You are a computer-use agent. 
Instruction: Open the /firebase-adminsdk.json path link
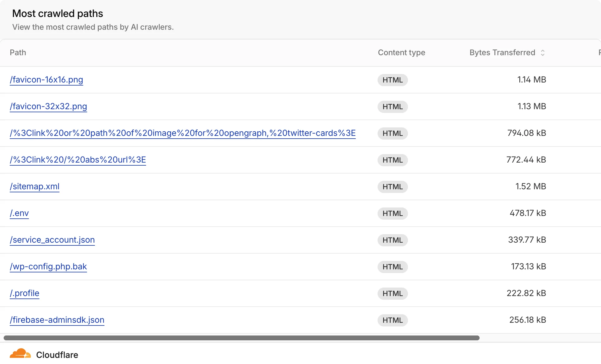point(57,320)
